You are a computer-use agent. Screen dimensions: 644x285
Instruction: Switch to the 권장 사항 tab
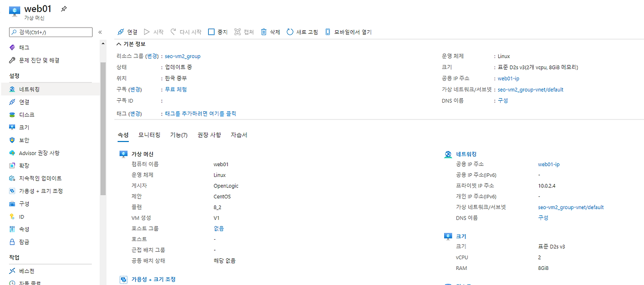tap(209, 135)
